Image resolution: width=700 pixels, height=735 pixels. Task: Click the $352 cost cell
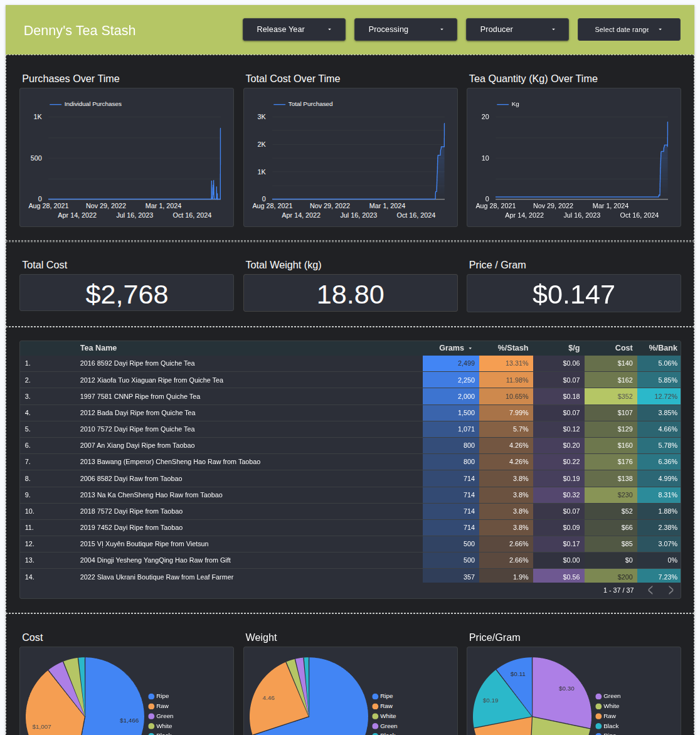[x=611, y=396]
